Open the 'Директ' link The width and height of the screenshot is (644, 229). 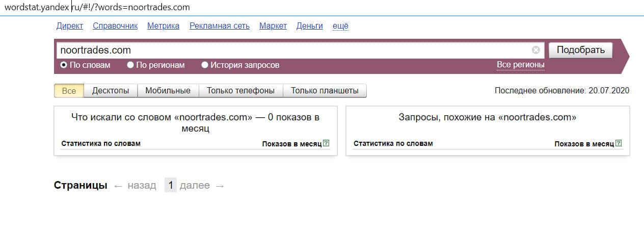(70, 26)
